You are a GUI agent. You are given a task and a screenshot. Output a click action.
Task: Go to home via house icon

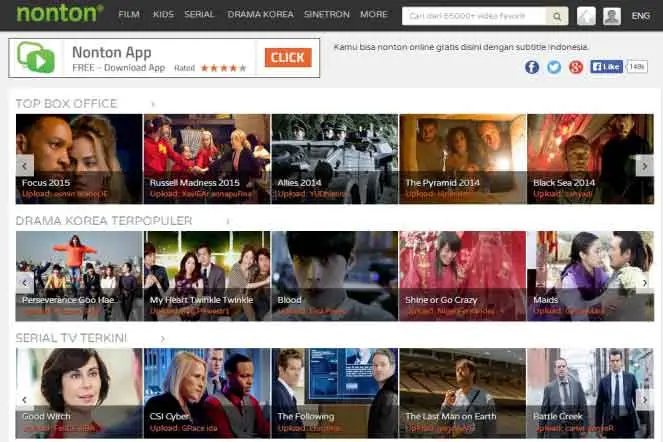click(586, 16)
